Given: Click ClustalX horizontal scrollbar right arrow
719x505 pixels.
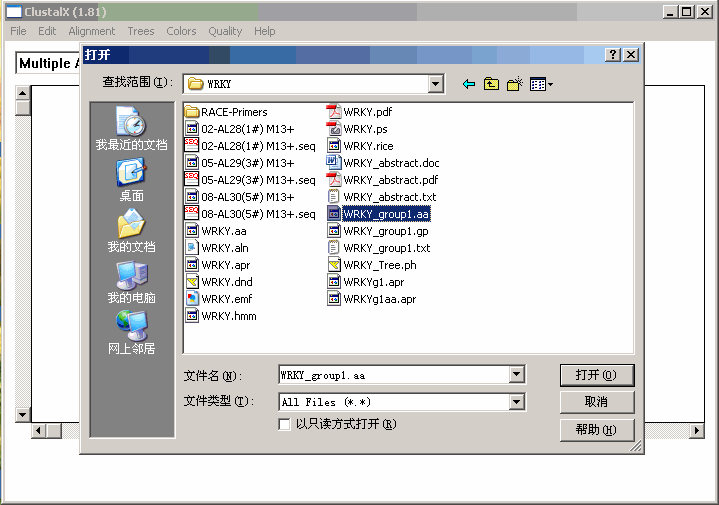Looking at the screenshot, I should 697,430.
